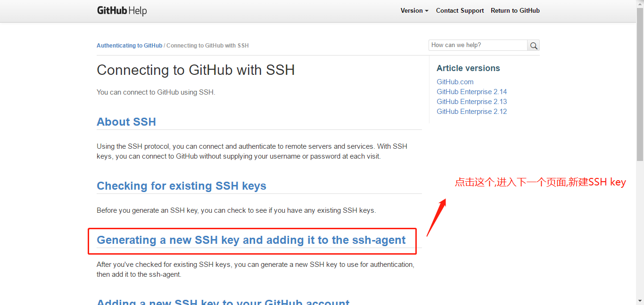Open the About SSH section link
The width and height of the screenshot is (644, 305).
tap(126, 122)
